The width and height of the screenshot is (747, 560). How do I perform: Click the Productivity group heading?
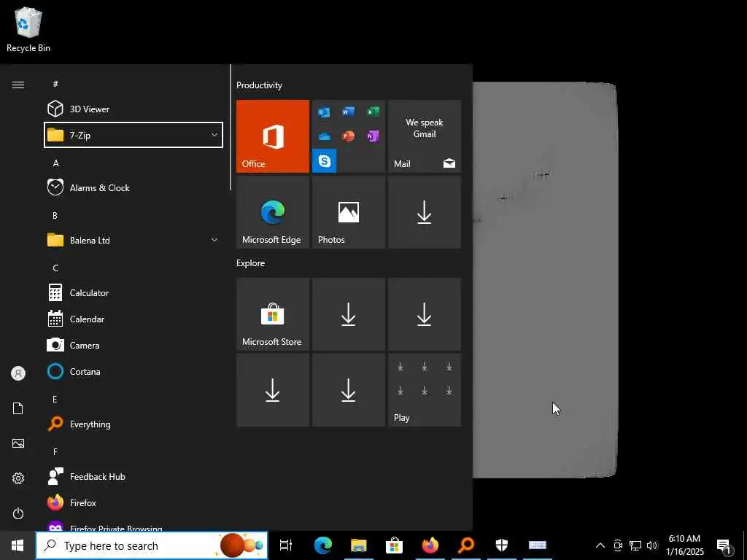259,85
